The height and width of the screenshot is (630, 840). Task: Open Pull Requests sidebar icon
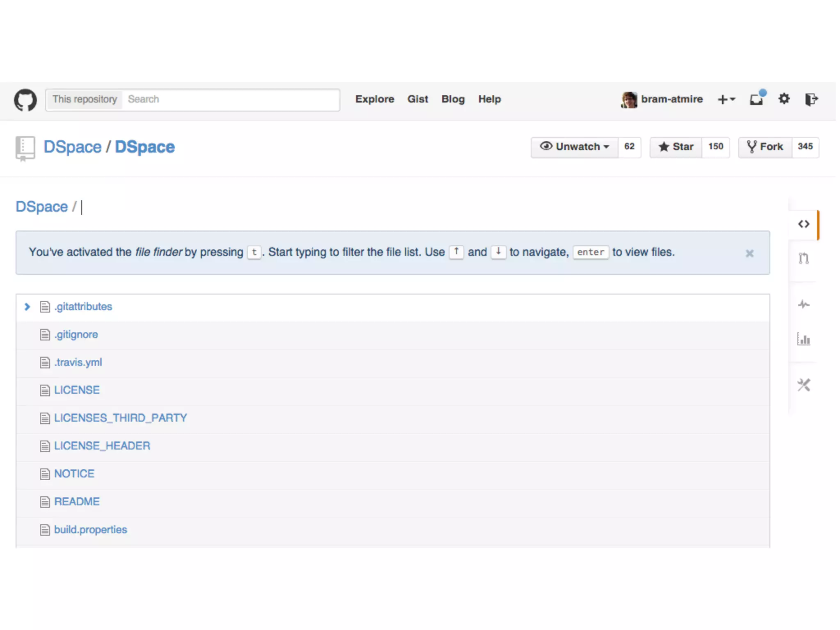803,258
